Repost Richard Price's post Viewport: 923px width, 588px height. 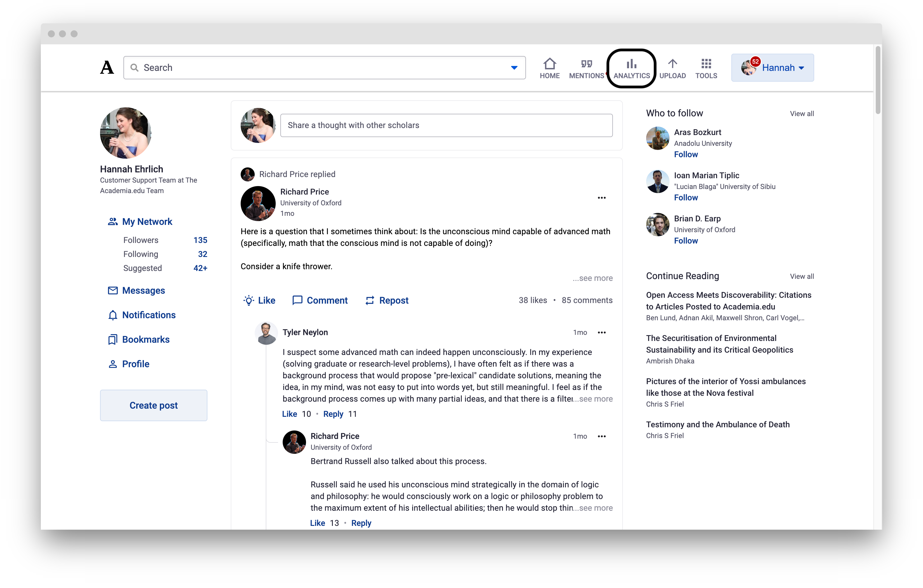point(387,300)
